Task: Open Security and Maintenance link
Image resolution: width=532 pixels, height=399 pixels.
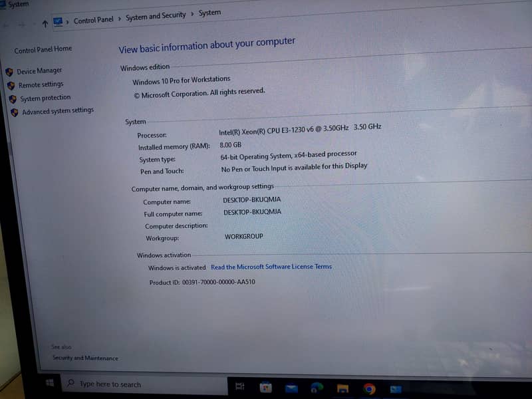Action: click(85, 358)
